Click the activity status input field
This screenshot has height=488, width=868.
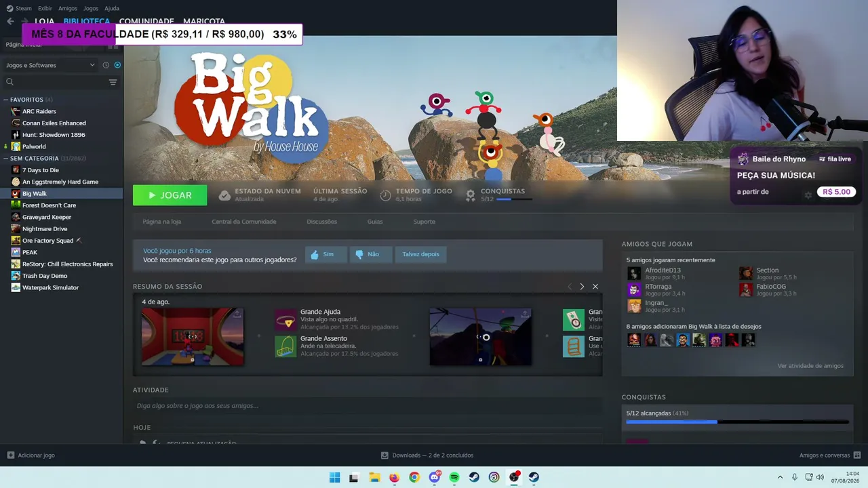point(368,406)
